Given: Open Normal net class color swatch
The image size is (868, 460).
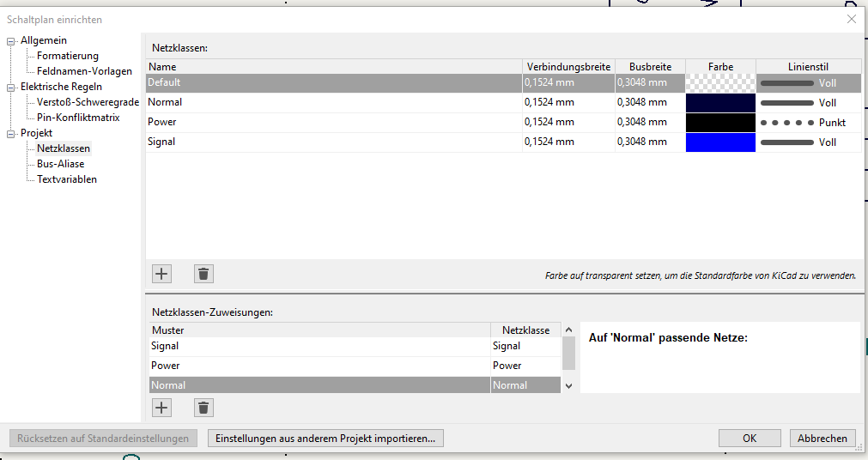Looking at the screenshot, I should pyautogui.click(x=720, y=103).
